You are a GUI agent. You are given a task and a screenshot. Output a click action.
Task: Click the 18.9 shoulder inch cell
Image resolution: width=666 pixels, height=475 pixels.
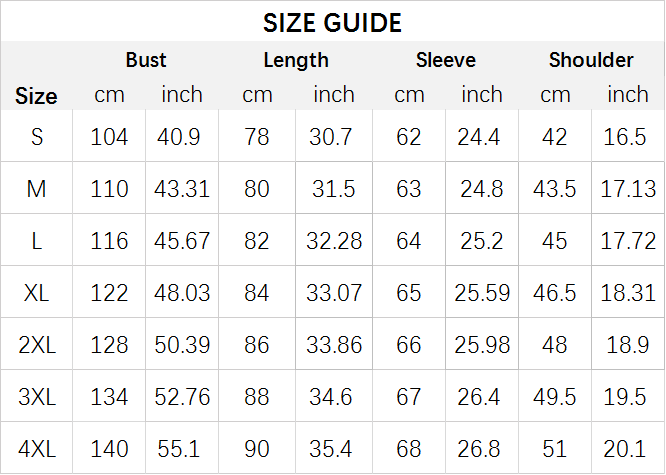tap(628, 345)
